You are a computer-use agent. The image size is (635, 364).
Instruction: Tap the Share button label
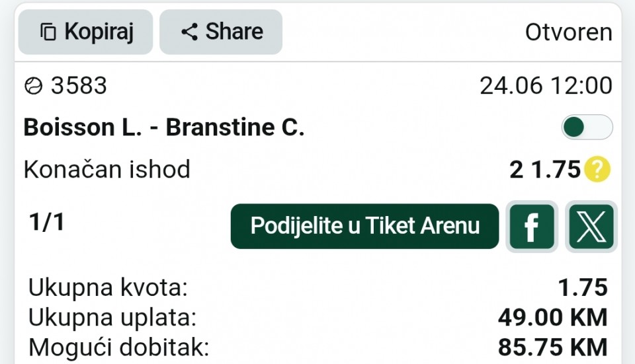(234, 32)
